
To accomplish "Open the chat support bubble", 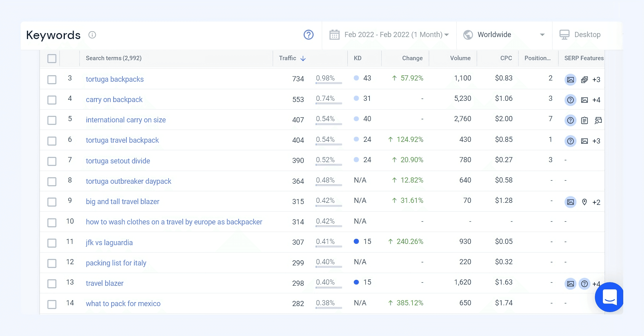I will (609, 297).
